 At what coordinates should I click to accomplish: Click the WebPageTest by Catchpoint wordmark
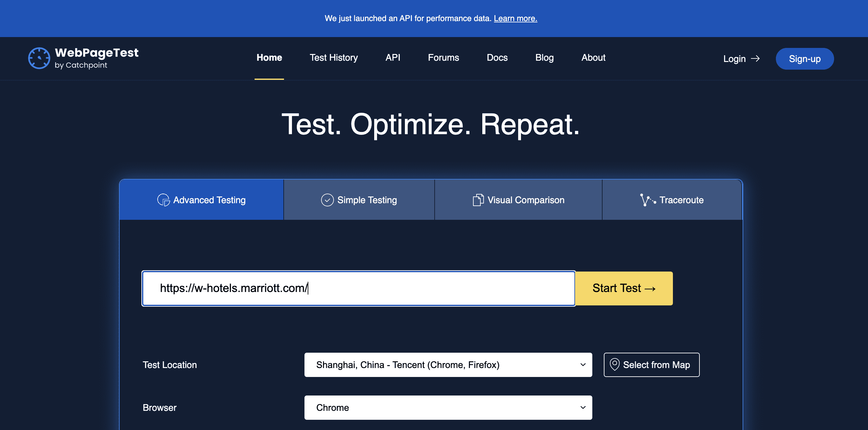point(97,58)
